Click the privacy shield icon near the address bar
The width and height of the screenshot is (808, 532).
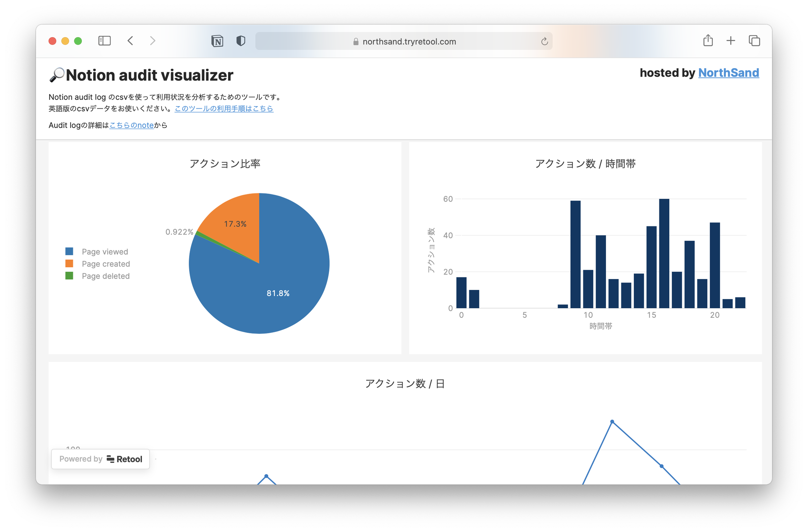point(240,41)
